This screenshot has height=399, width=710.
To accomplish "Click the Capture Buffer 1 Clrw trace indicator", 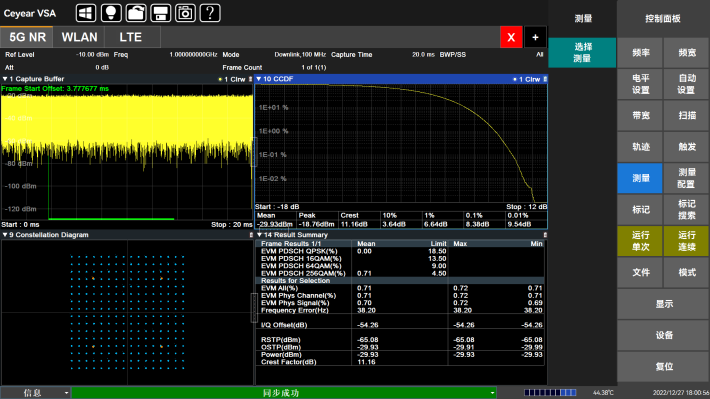I will point(232,79).
